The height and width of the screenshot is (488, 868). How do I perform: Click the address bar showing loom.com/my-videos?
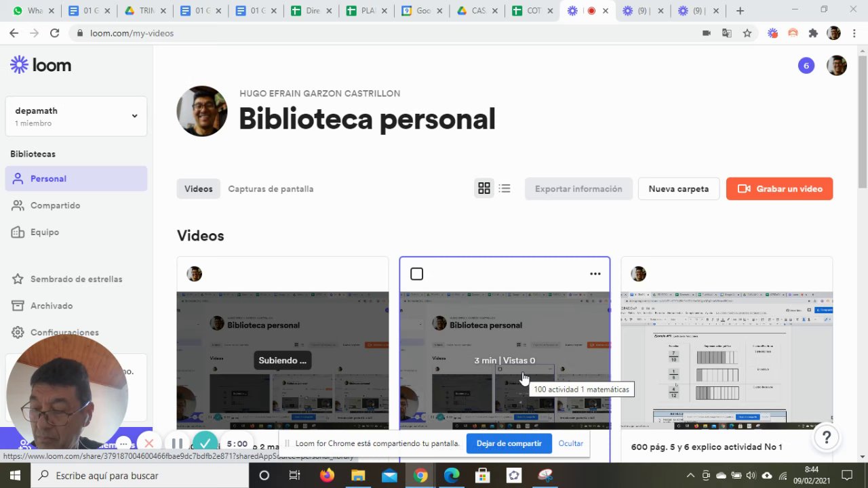coord(387,33)
